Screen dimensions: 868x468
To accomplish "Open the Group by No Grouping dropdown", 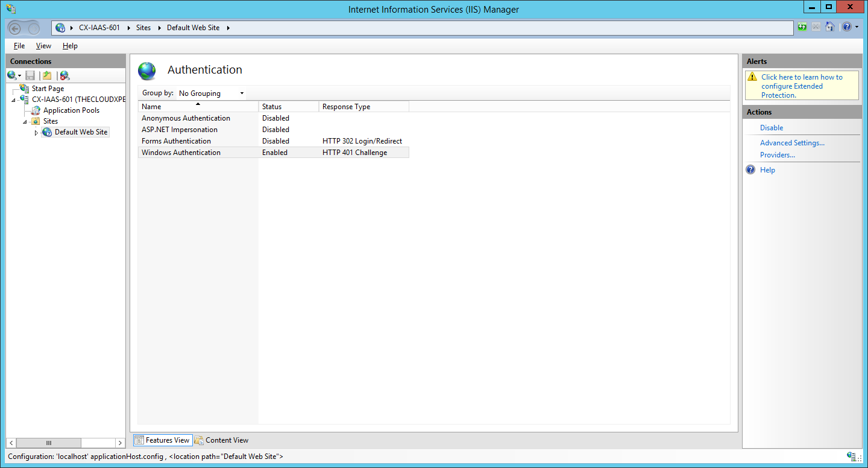I will tap(211, 93).
